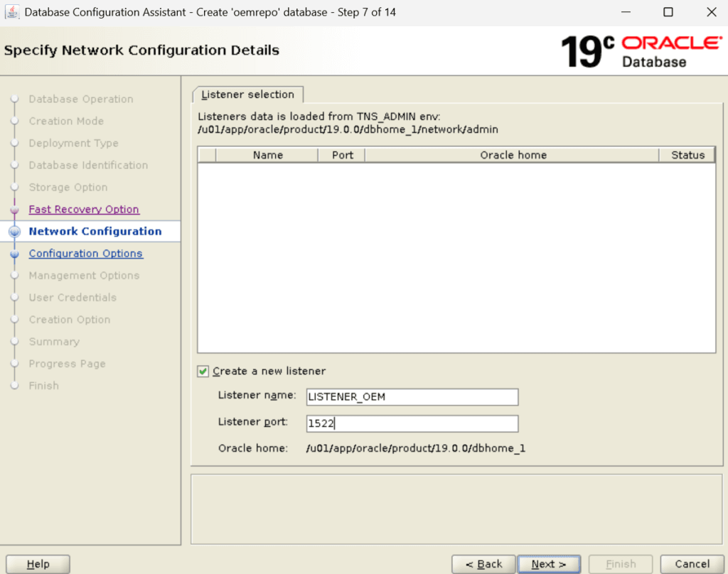This screenshot has height=574, width=728.
Task: Click the Specify Network Configuration Details heading
Action: click(x=141, y=50)
